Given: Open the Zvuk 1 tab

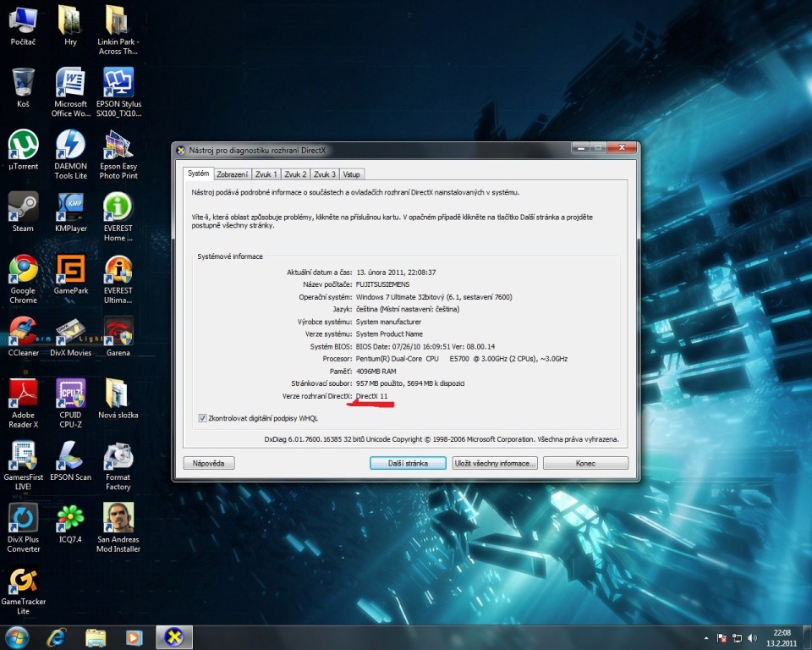Looking at the screenshot, I should 266,174.
